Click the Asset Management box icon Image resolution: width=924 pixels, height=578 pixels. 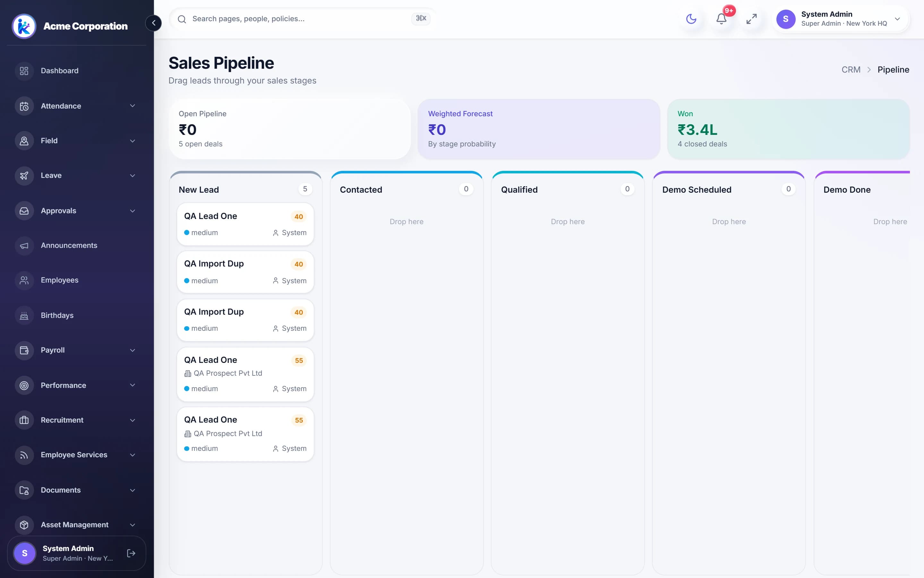point(24,525)
